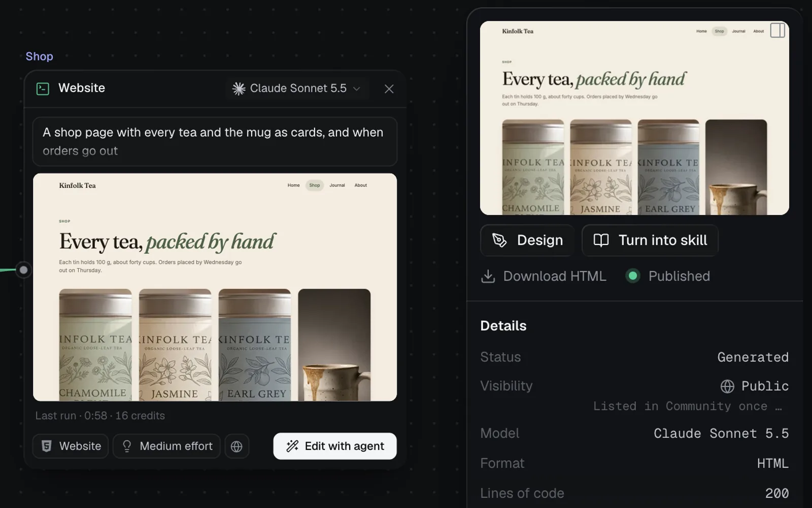Click Last run 0:58 · 16 credits text
Image resolution: width=812 pixels, height=508 pixels.
pyautogui.click(x=100, y=416)
